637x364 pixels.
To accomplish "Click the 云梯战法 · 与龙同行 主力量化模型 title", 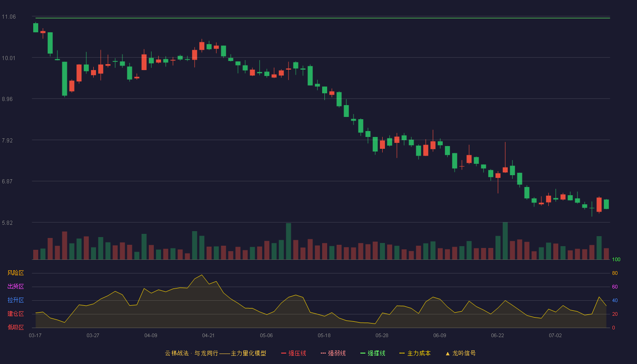I will [215, 353].
